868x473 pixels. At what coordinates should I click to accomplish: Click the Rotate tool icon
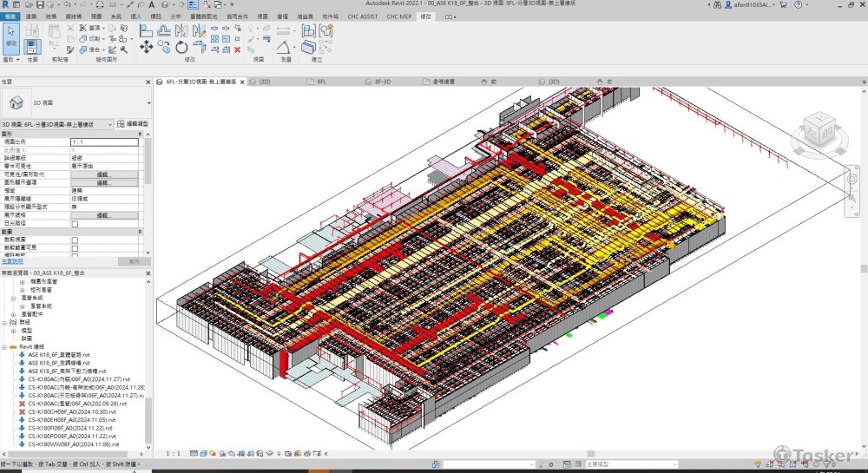tap(181, 48)
